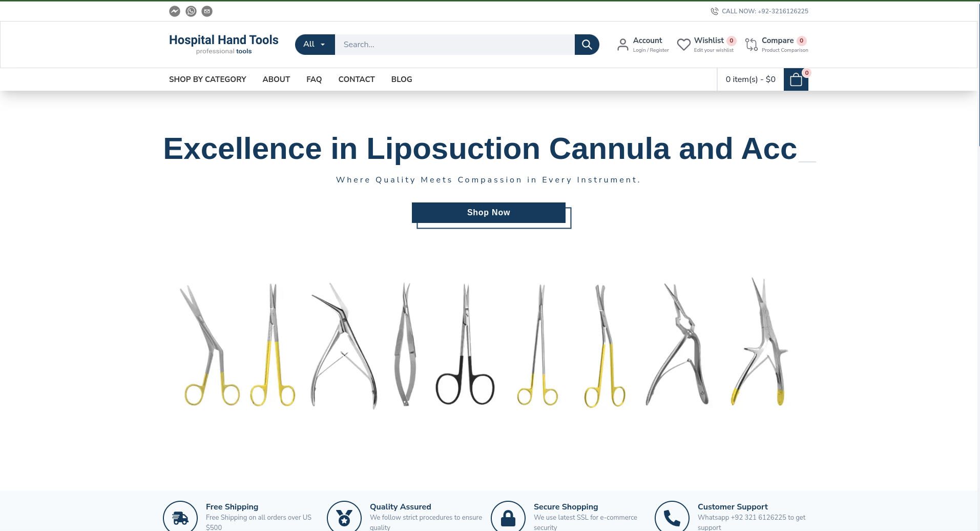Click the Compare count badge
980x531 pixels.
[802, 40]
